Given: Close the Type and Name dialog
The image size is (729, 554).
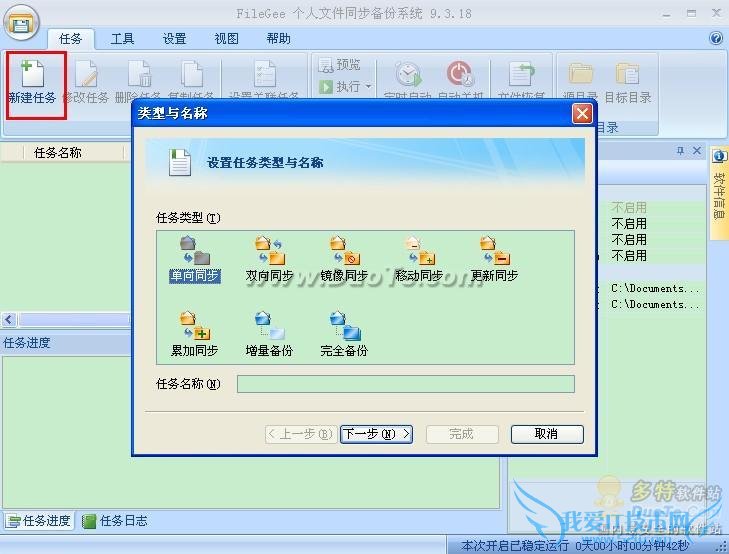Looking at the screenshot, I should point(582,114).
